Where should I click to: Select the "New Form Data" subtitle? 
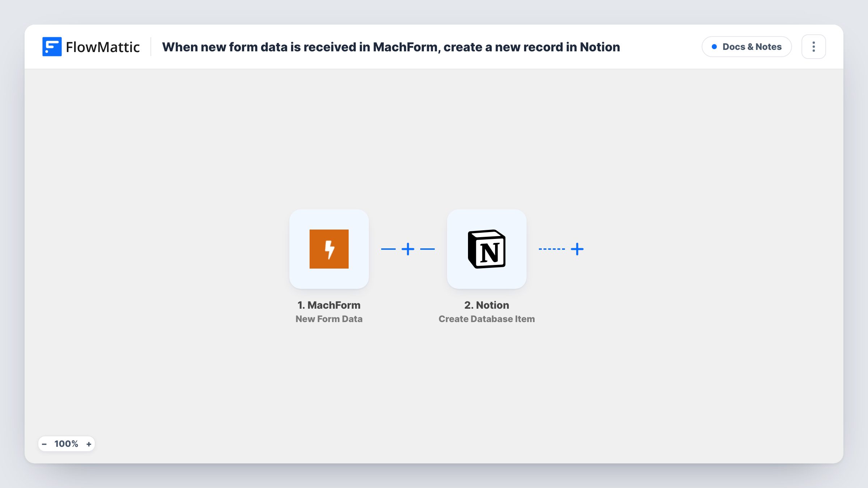(x=329, y=319)
